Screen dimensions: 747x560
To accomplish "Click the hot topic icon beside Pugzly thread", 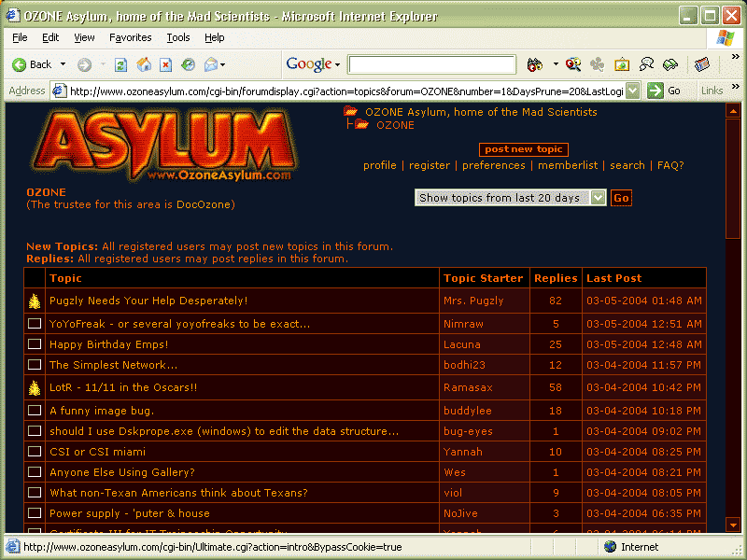I will pyautogui.click(x=35, y=301).
